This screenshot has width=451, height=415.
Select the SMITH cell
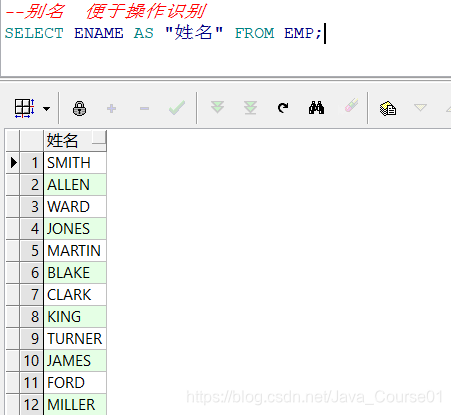(x=75, y=163)
